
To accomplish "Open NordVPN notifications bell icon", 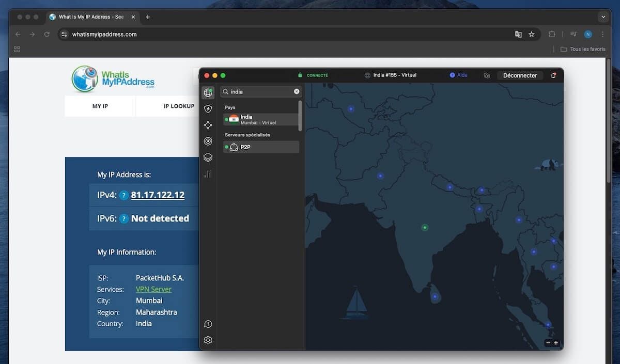I will coord(553,75).
